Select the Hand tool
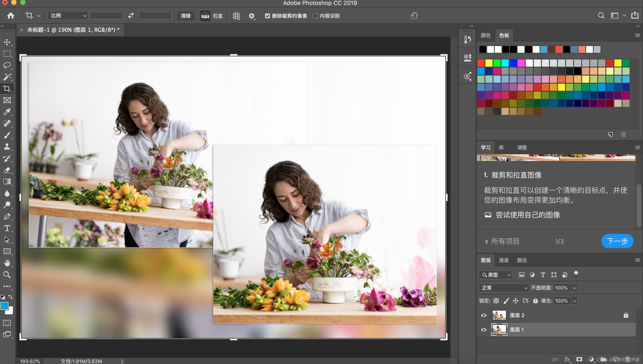Viewport: 643px width, 364px height. click(7, 263)
